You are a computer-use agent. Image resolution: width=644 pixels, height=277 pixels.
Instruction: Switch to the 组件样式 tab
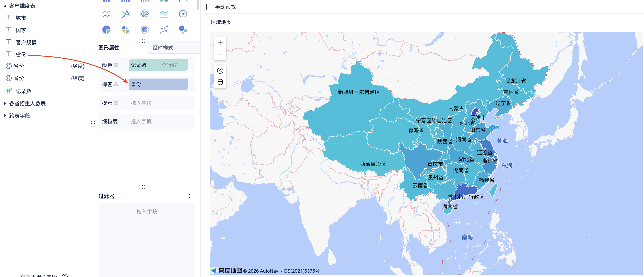click(163, 48)
